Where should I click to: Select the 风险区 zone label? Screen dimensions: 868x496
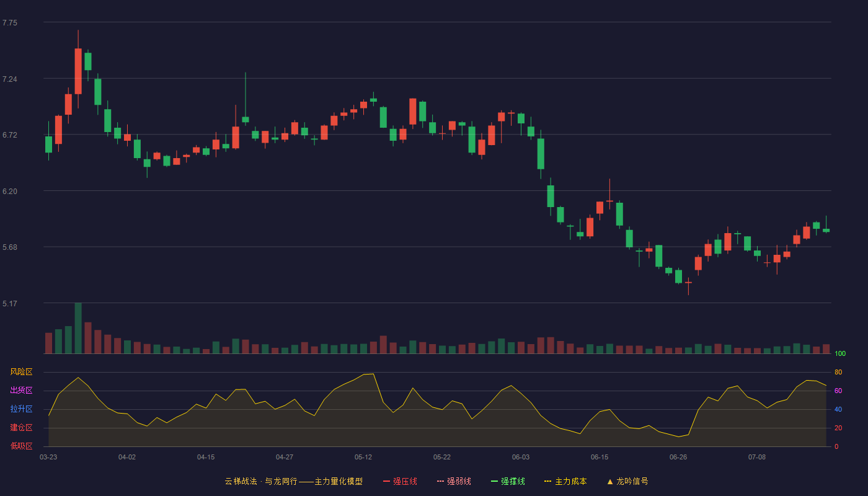pos(22,372)
